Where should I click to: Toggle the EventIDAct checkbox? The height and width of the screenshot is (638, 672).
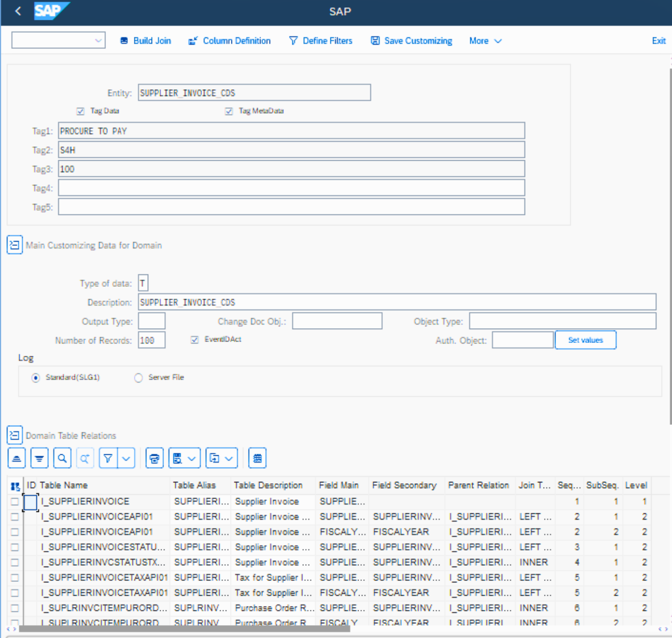click(x=195, y=340)
